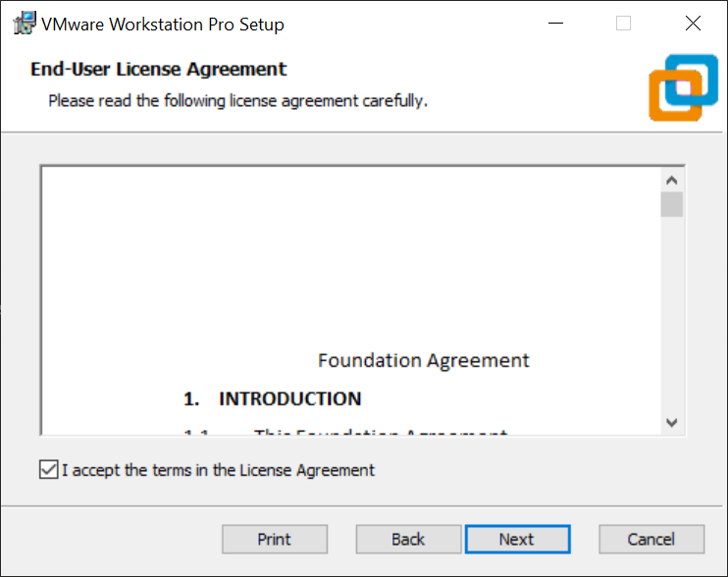Screen dimensions: 728x577
Task: Uncheck the accept license terms checkbox
Action: tap(49, 469)
